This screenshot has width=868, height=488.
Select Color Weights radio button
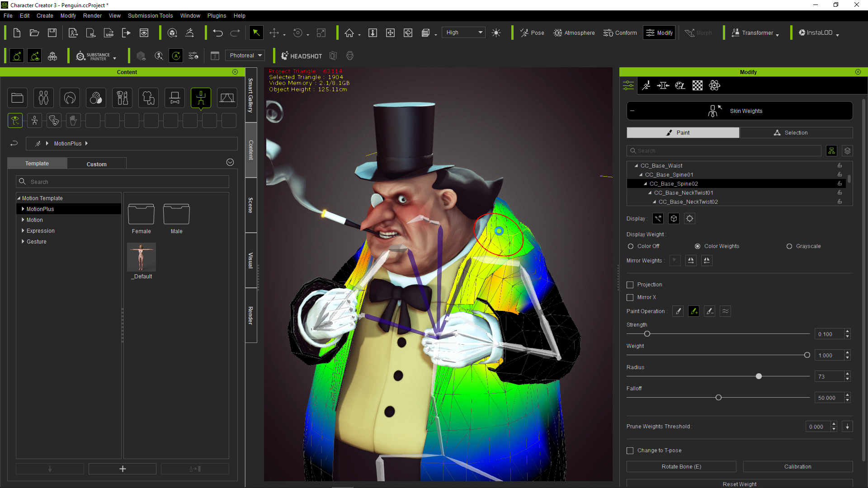(x=698, y=246)
